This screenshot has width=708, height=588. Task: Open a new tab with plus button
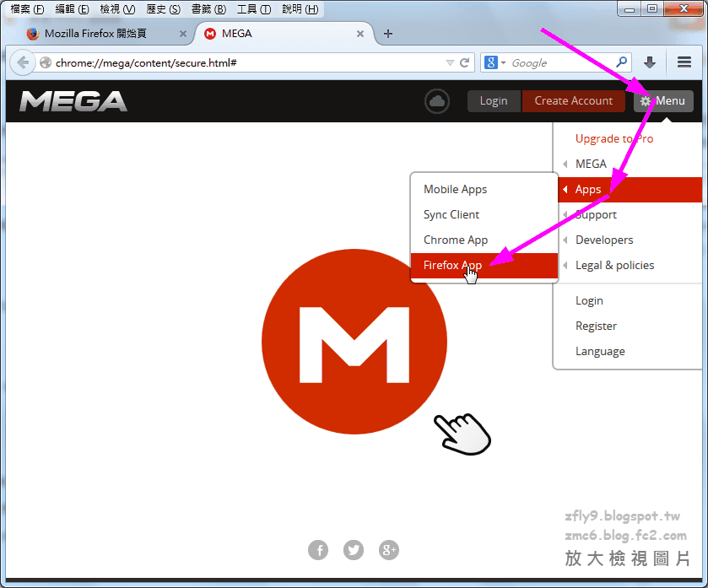coord(388,34)
